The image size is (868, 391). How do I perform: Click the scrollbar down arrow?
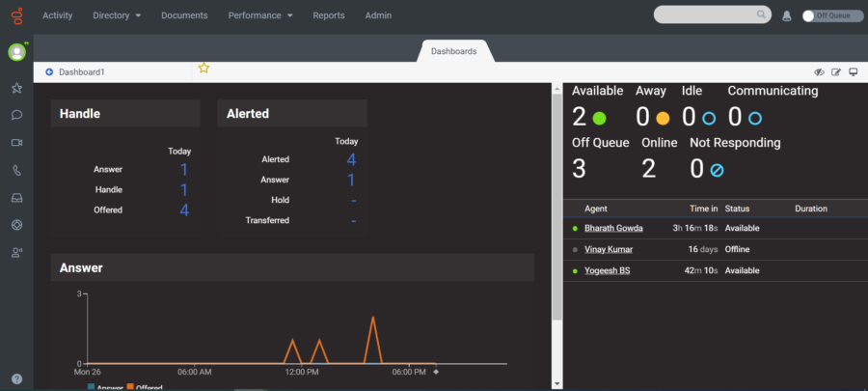click(x=556, y=384)
